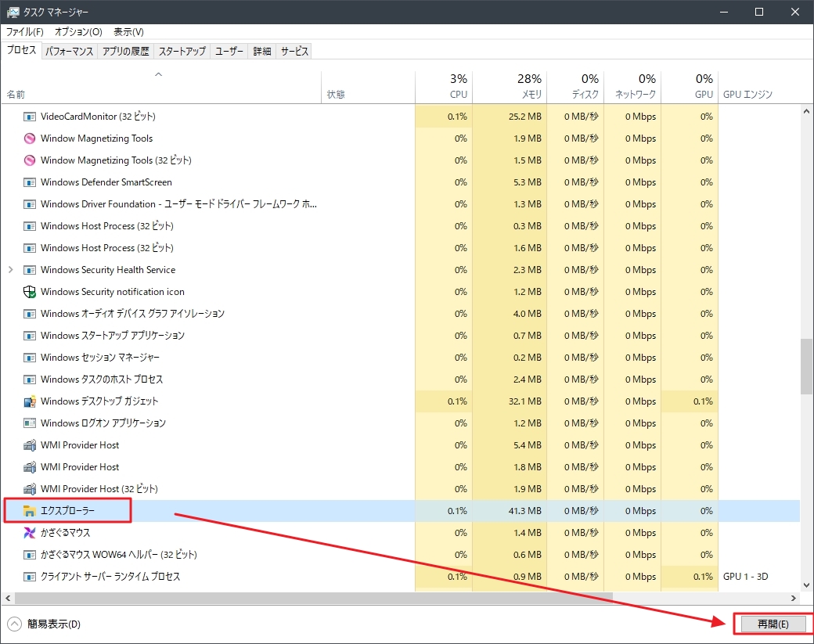Click the エクスプローラー folder icon
This screenshot has height=644, width=814.
point(30,511)
